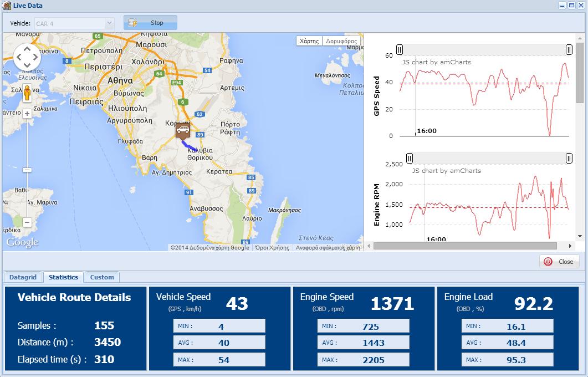588x377 pixels.
Task: Open Όροι Χρήσης terms link
Action: point(272,248)
